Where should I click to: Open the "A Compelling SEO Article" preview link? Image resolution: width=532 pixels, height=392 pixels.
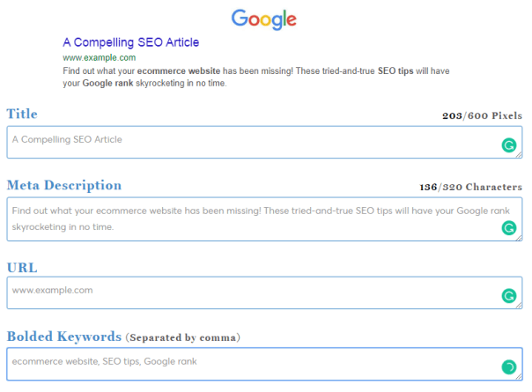click(x=131, y=42)
